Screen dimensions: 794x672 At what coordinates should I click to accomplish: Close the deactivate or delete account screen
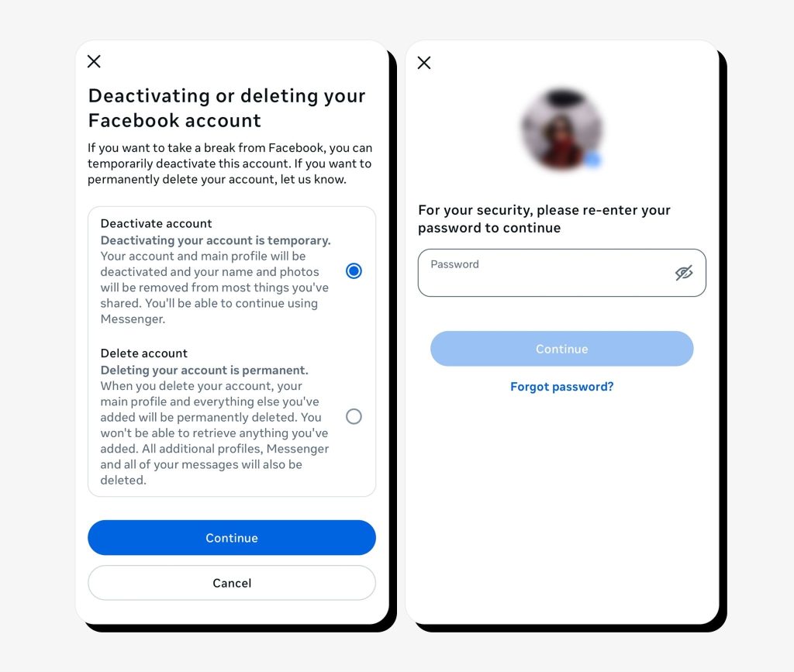click(94, 62)
